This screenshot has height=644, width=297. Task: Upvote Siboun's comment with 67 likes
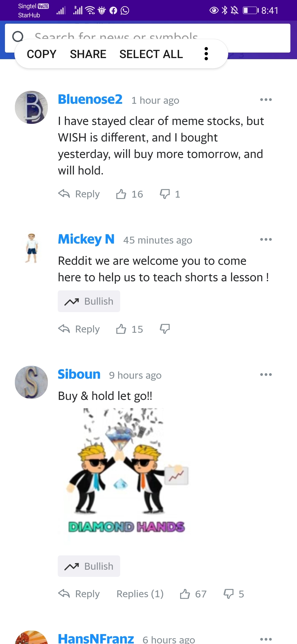pos(185,594)
